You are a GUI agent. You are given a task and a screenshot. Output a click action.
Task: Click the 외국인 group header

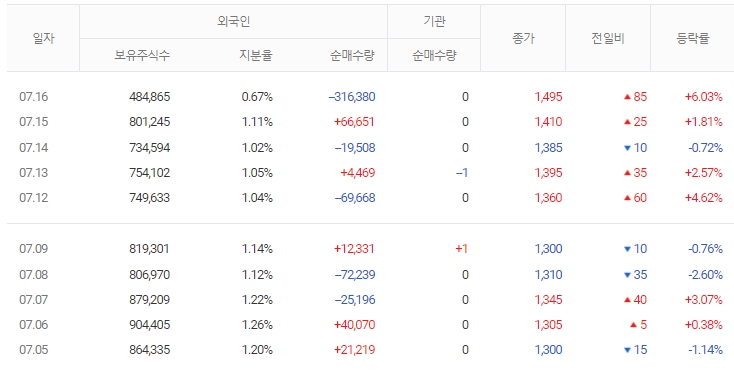[234, 22]
